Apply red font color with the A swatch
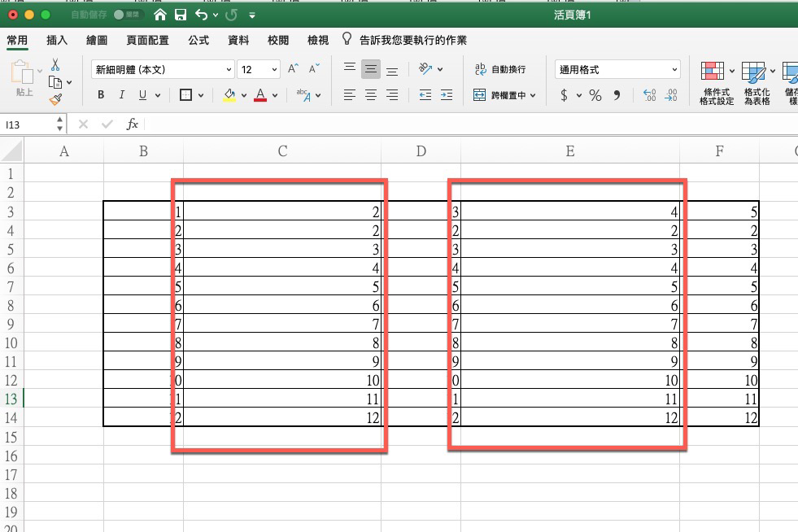 tap(259, 95)
